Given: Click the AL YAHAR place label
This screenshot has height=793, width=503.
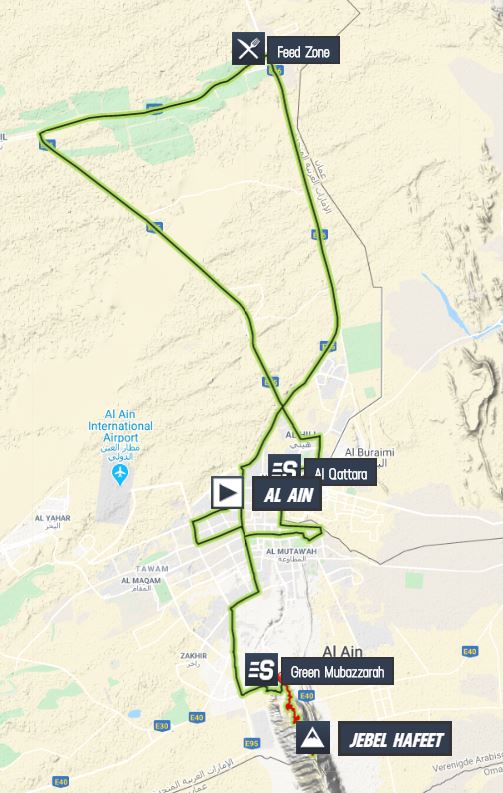Looking at the screenshot, I should coord(53,518).
